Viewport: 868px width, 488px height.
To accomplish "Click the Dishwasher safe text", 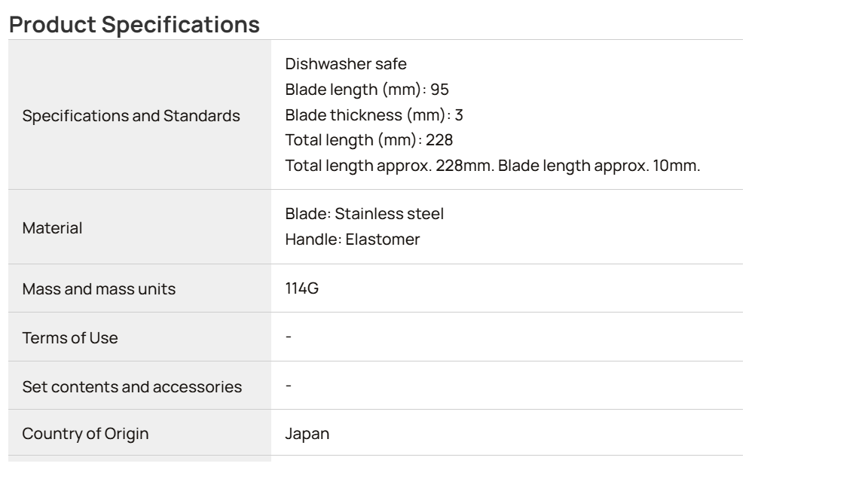I will click(346, 63).
